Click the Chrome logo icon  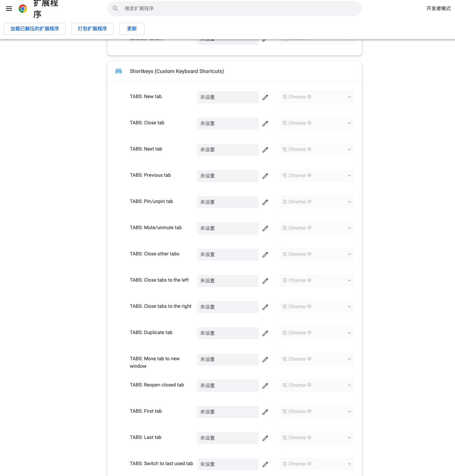[x=23, y=9]
